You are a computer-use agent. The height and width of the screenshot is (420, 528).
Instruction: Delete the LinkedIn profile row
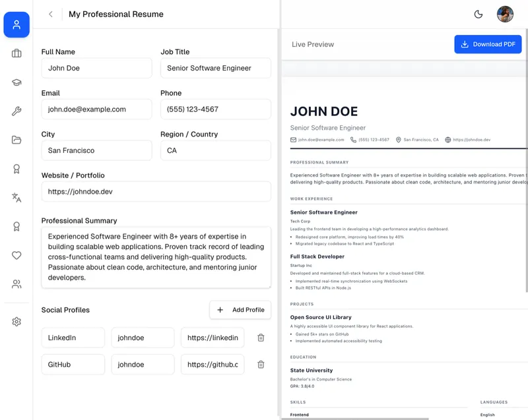[x=261, y=337]
